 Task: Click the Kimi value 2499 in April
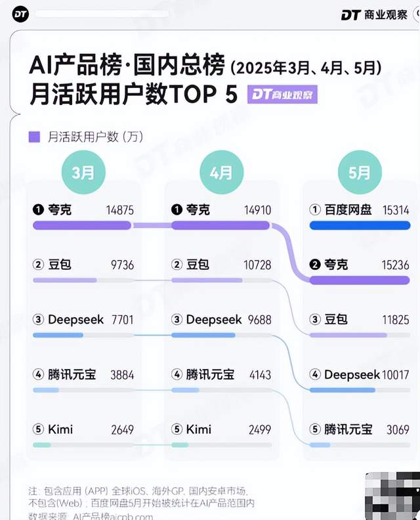[x=258, y=430]
